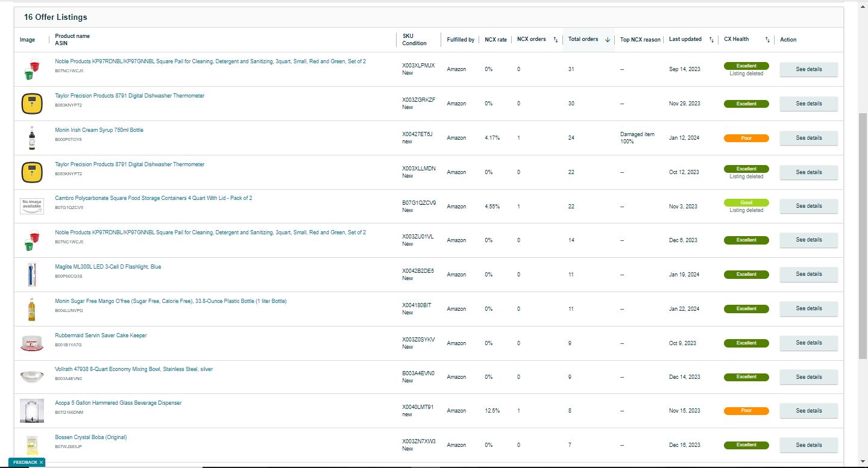Click the '16 Offer Listings' heading
Image resolution: width=868 pixels, height=468 pixels.
[55, 17]
